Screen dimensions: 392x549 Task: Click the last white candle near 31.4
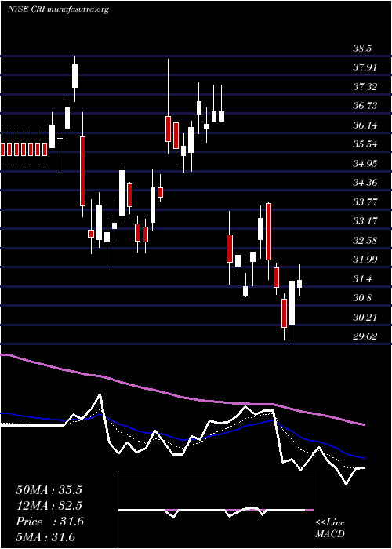click(x=299, y=284)
